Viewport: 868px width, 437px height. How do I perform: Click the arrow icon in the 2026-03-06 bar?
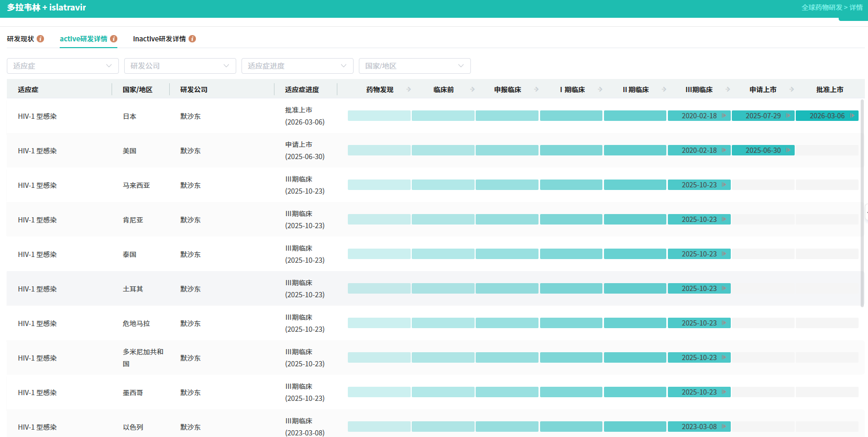coord(852,116)
